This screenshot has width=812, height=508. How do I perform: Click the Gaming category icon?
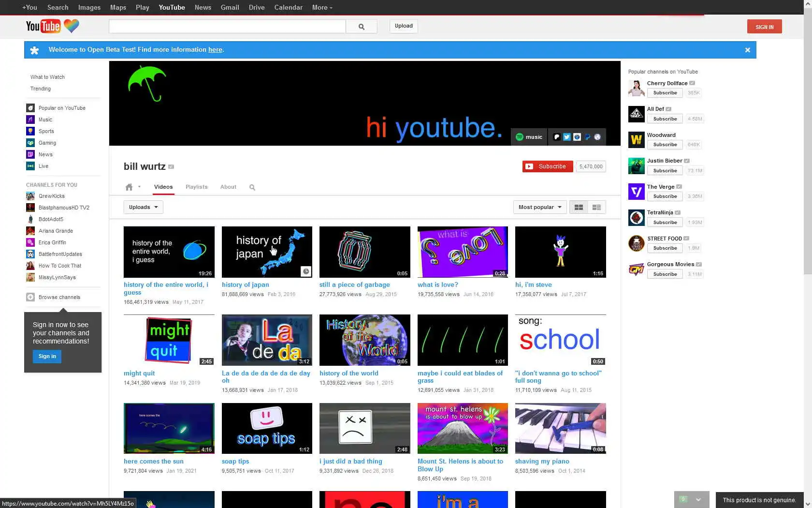pyautogui.click(x=30, y=143)
